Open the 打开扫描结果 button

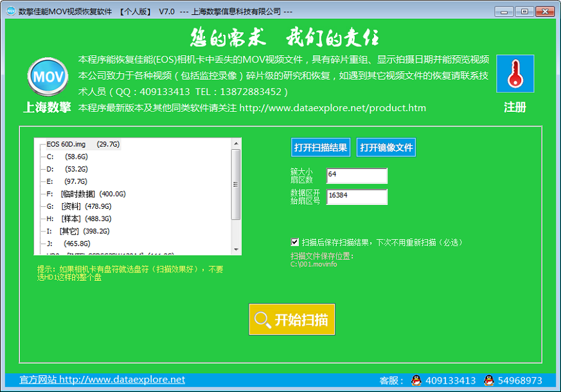point(321,147)
